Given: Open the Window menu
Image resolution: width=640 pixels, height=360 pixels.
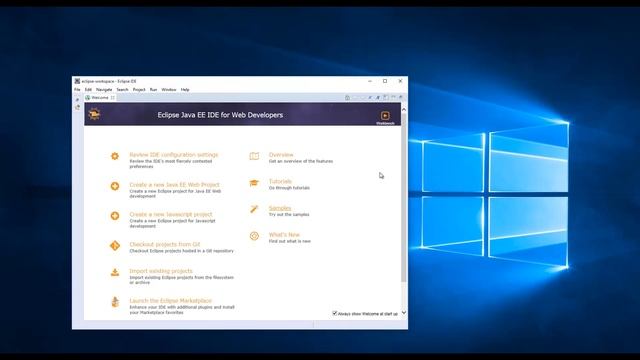Looking at the screenshot, I should pyautogui.click(x=169, y=89).
